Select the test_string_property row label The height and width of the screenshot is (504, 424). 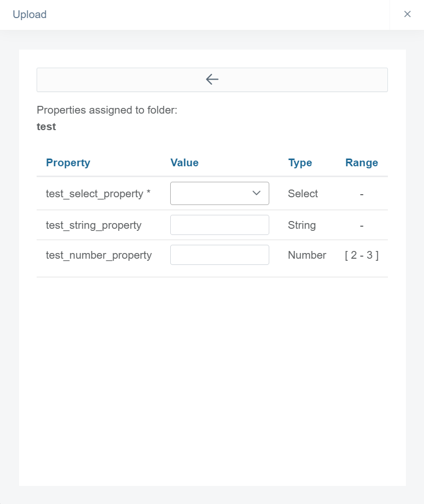tap(93, 225)
